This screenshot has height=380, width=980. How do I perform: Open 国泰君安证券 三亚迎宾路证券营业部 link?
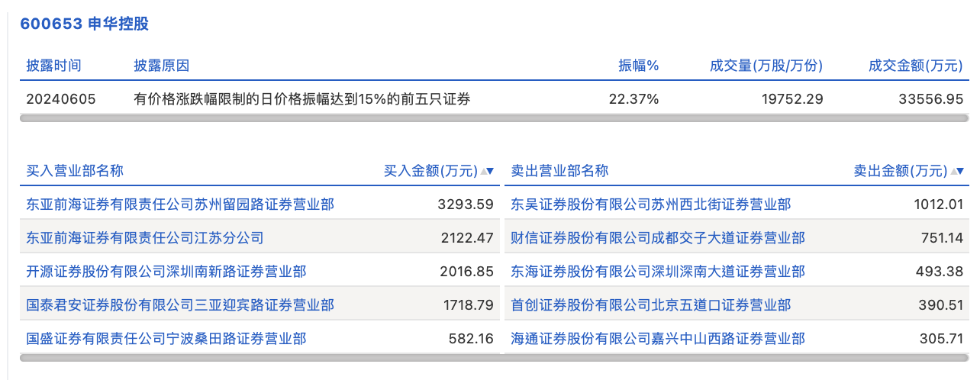pos(180,305)
